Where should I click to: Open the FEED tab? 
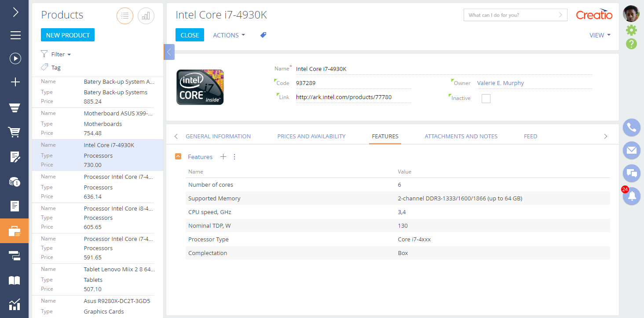(531, 136)
